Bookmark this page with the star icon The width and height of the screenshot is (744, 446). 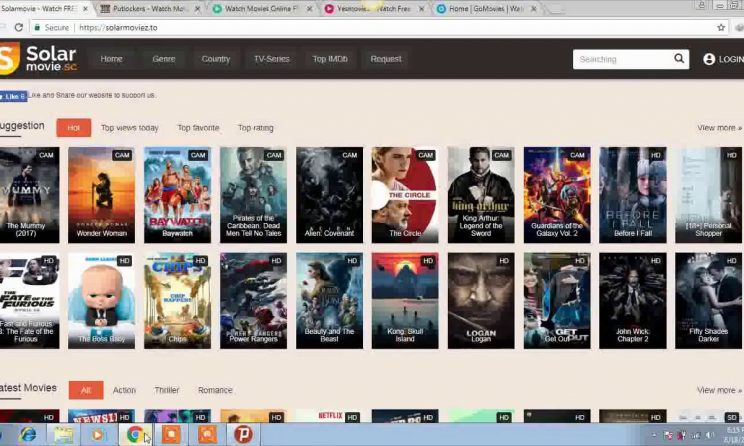(x=721, y=28)
